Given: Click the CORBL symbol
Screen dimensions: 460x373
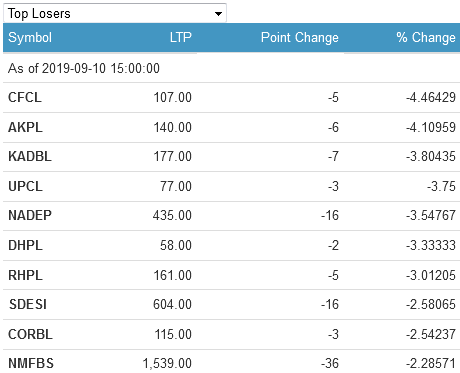Looking at the screenshot, I should [30, 334].
